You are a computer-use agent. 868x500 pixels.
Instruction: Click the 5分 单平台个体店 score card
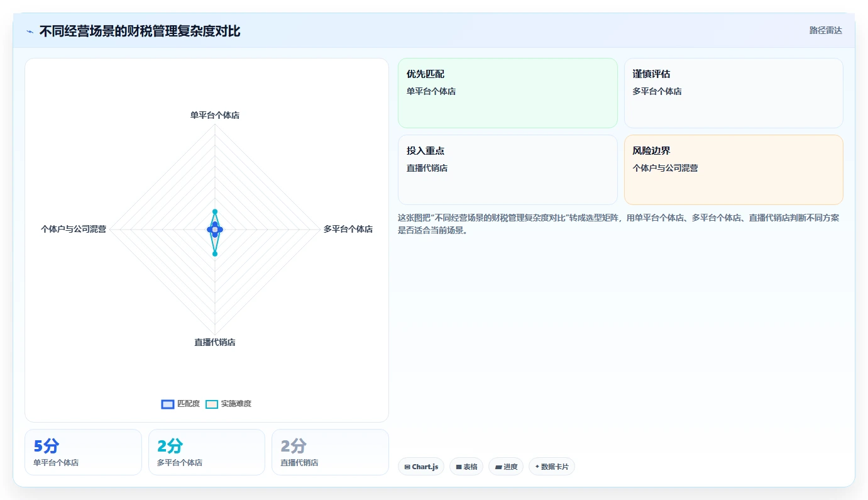[x=83, y=452]
